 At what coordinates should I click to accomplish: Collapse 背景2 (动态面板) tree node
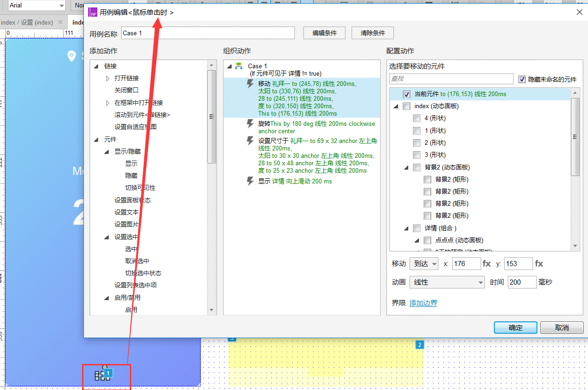point(406,167)
